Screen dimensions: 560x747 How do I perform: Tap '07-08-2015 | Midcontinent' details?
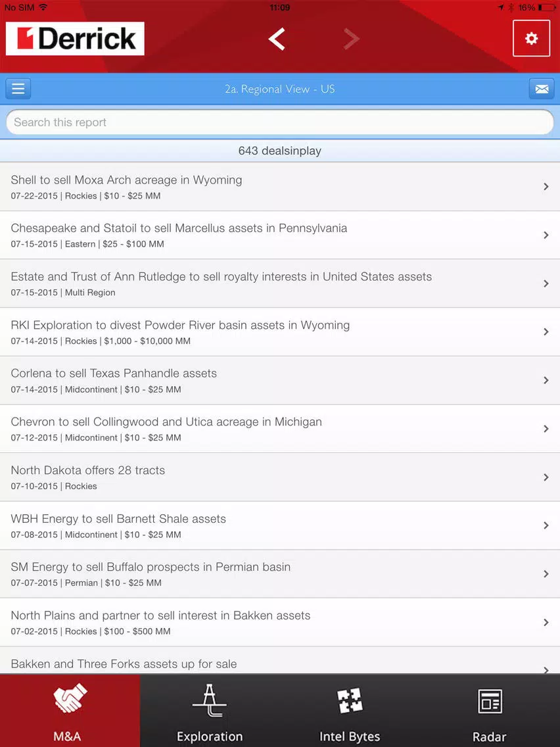coord(96,535)
